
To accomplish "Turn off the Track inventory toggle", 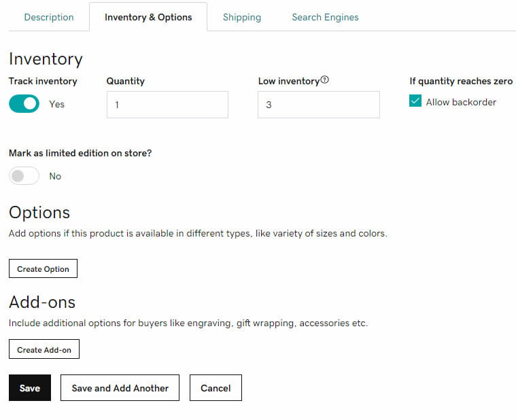I will pyautogui.click(x=24, y=104).
